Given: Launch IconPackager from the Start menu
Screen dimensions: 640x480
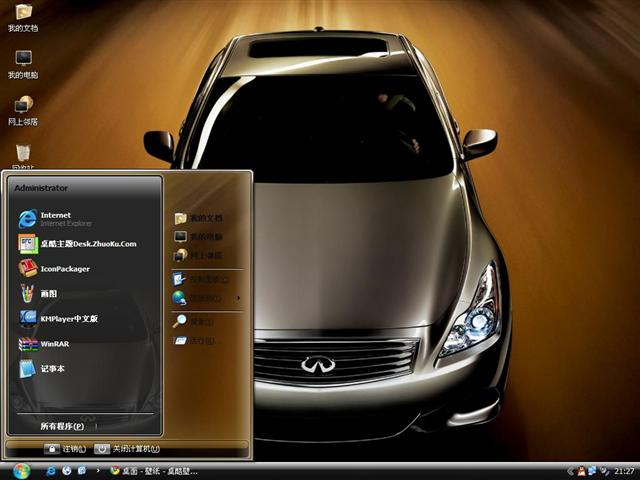Looking at the screenshot, I should pyautogui.click(x=64, y=269).
